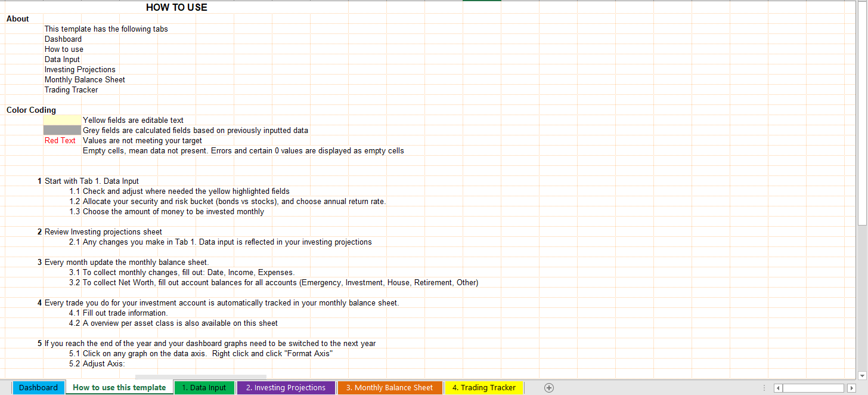Screen dimensions: 868x395
Task: Click the horizontal scroll left arrow
Action: [x=778, y=388]
